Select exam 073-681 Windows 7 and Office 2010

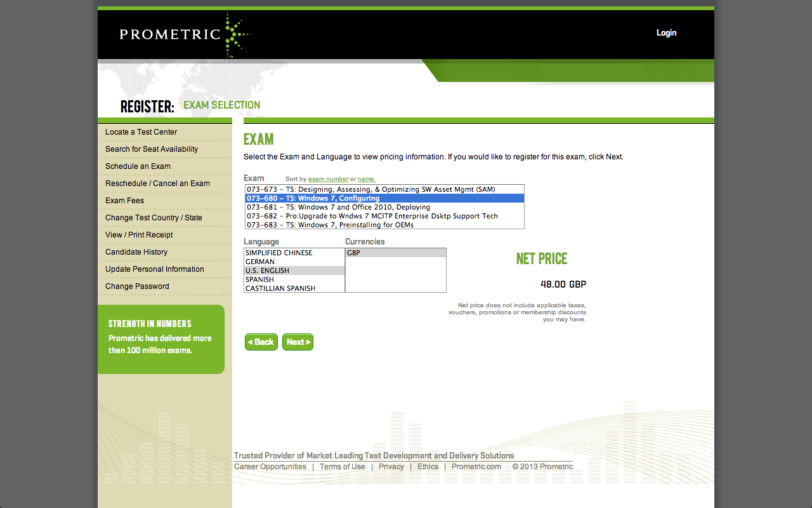point(384,207)
